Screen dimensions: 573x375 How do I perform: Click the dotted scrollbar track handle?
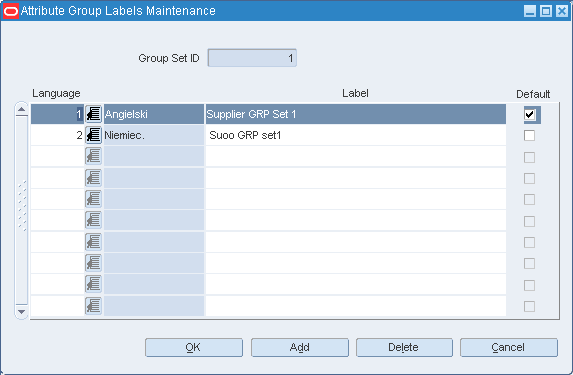click(x=22, y=206)
